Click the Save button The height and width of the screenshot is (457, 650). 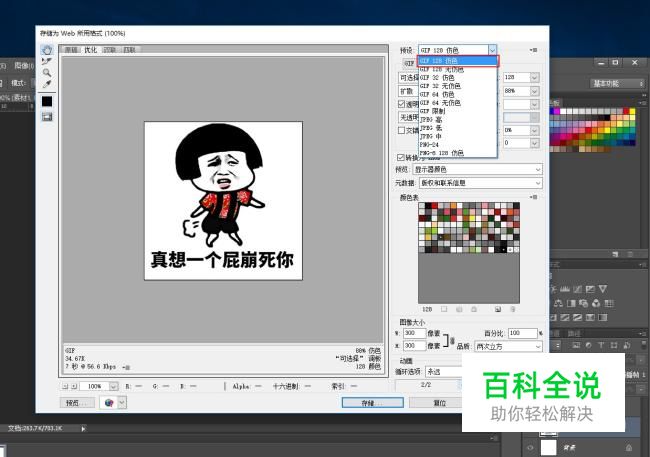tap(373, 403)
